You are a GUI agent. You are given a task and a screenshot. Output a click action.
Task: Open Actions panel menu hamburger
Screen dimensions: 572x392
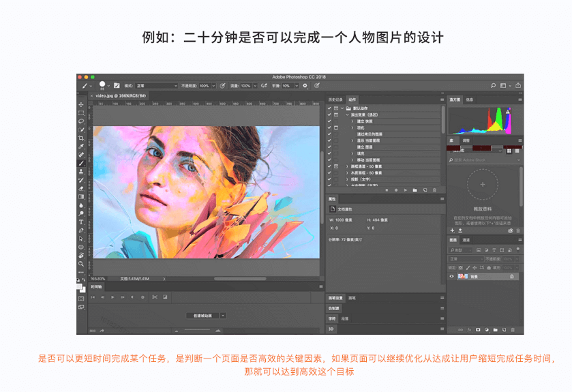(442, 100)
